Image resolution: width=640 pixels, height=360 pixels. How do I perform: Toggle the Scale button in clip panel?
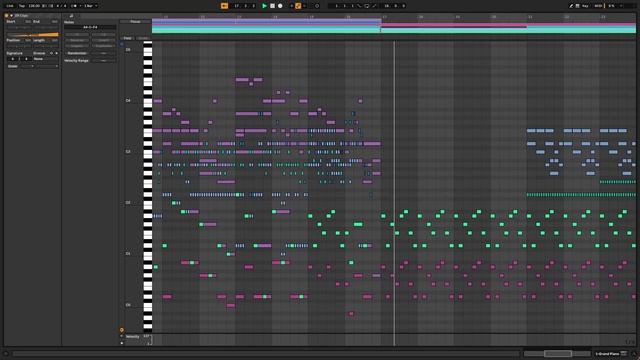pyautogui.click(x=13, y=66)
